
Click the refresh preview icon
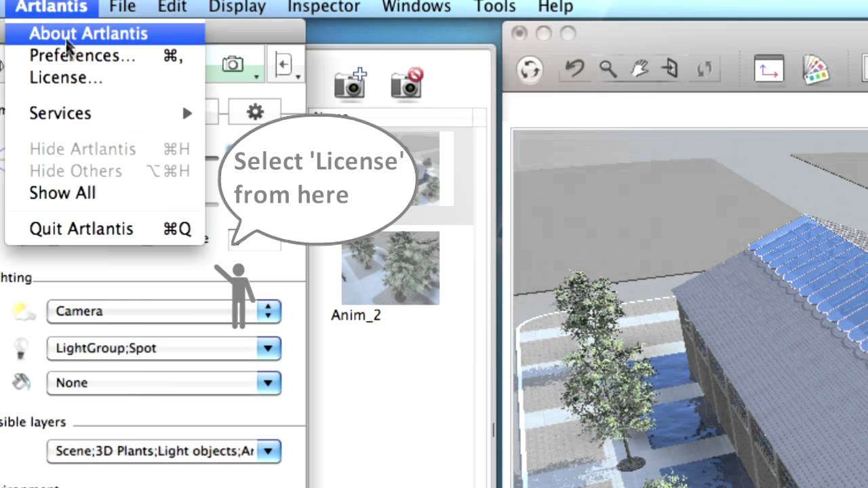(x=530, y=69)
